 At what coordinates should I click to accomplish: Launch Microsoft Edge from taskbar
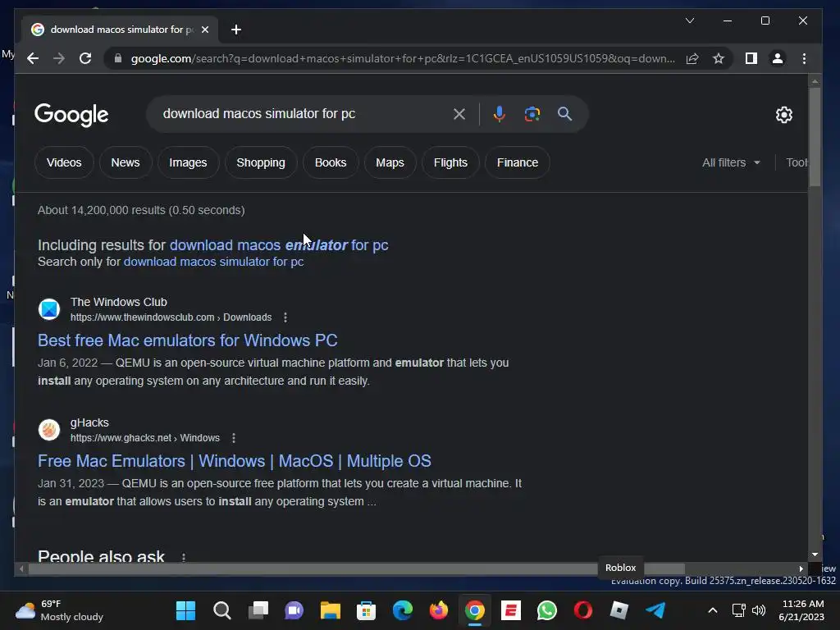403,610
